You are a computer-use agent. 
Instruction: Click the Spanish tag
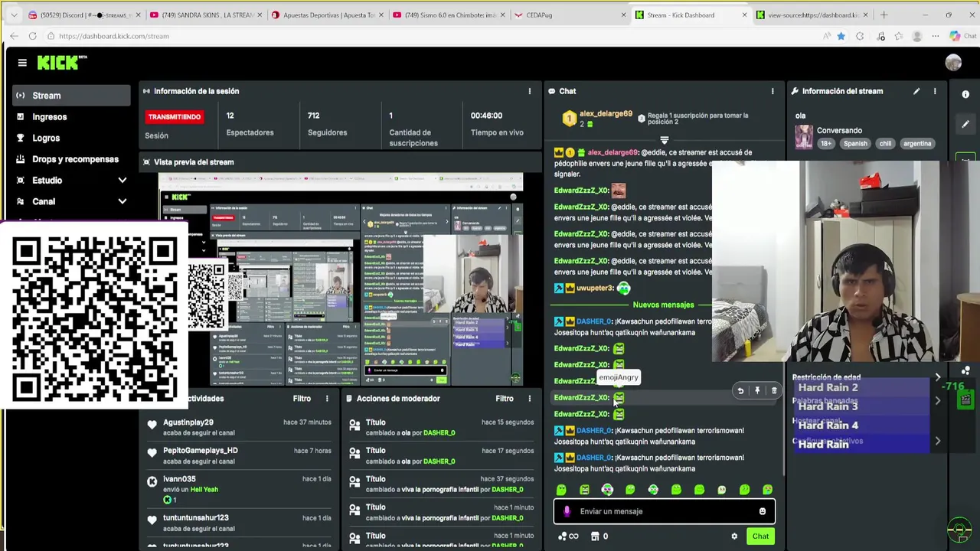[855, 144]
